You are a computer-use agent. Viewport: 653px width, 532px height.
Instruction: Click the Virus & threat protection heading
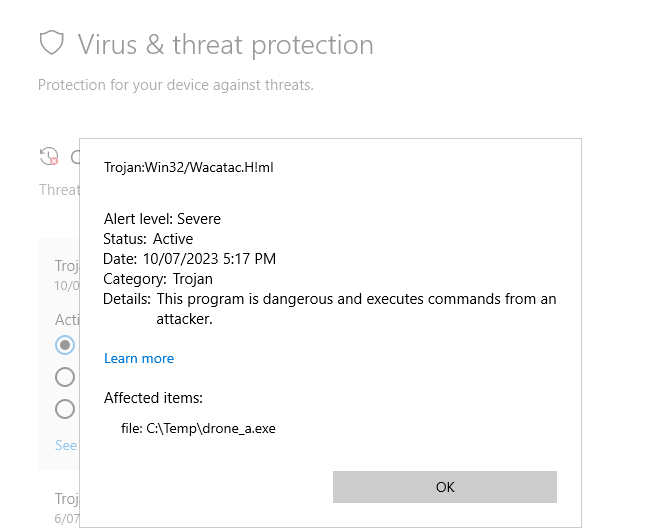pyautogui.click(x=225, y=45)
